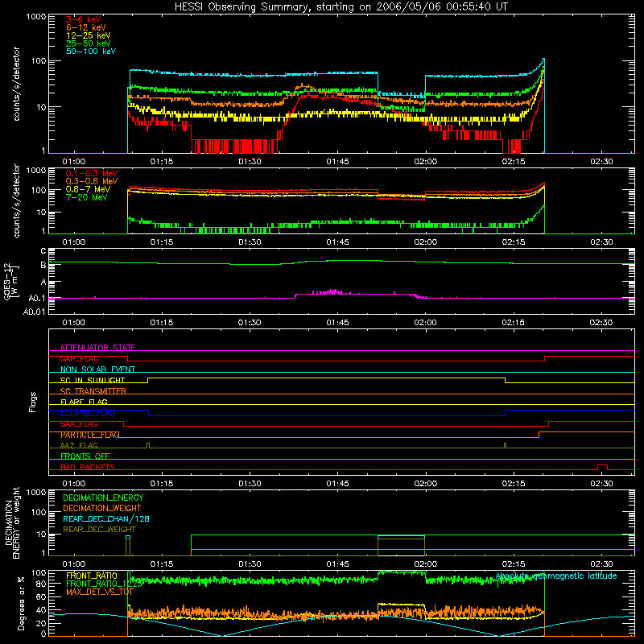The image size is (644, 644).
Task: Click the B tick label on GOES axis
Action: 43,266
